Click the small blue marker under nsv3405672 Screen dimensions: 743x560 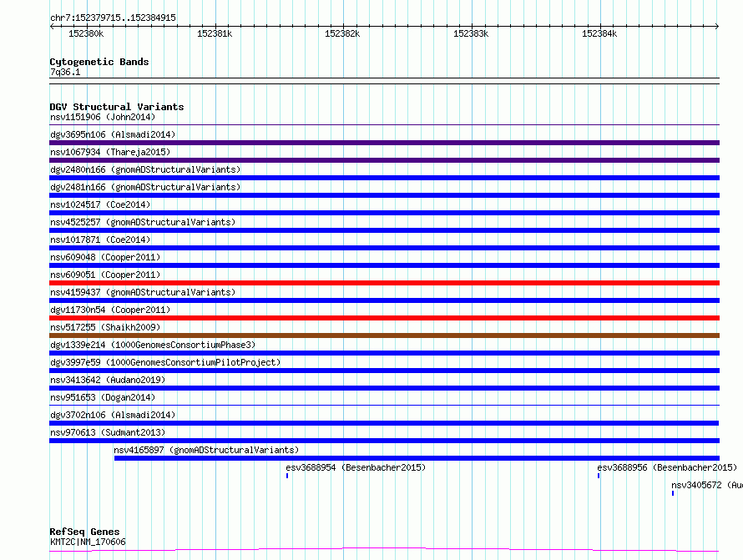[x=673, y=493]
